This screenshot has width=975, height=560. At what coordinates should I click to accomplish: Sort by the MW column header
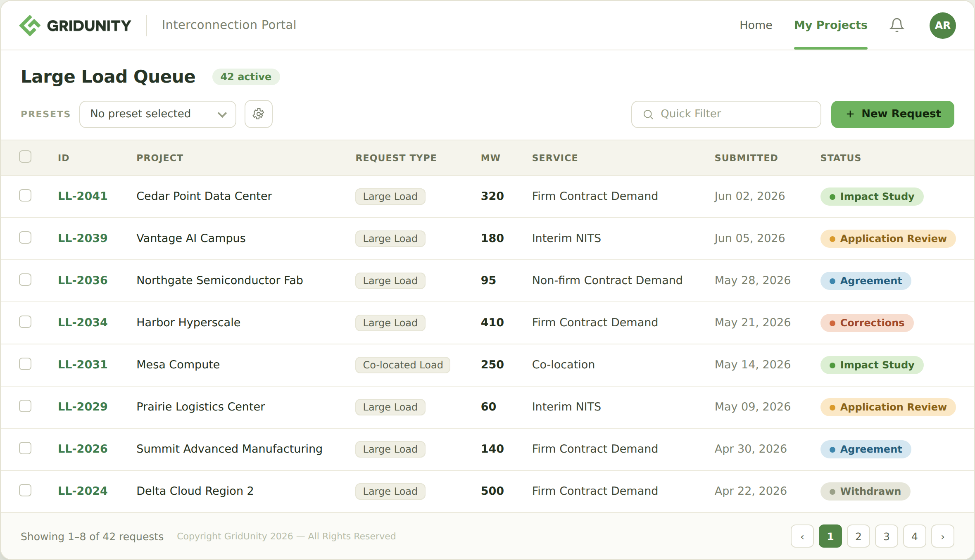coord(490,158)
